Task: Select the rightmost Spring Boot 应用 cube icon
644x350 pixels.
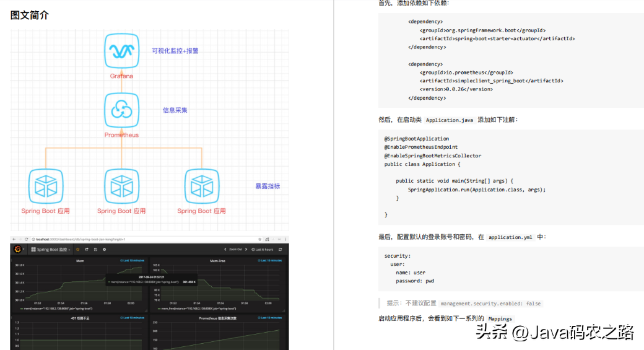Action: [x=202, y=186]
